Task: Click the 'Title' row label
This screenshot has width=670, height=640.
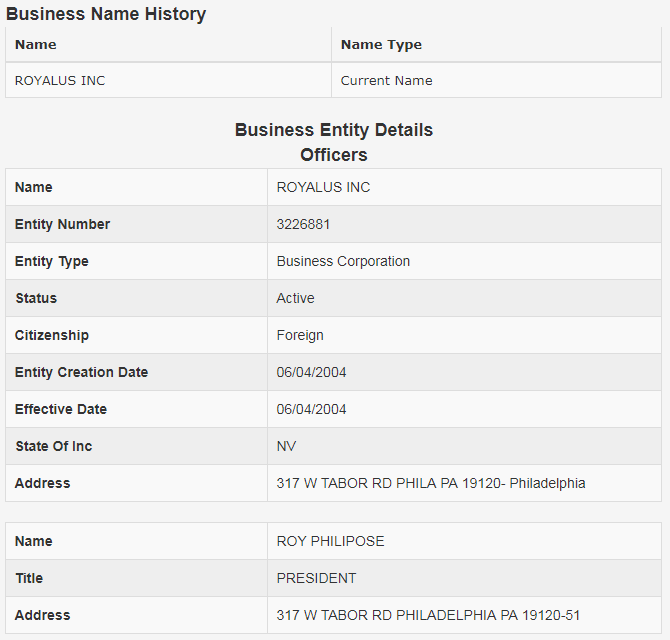Action: pyautogui.click(x=29, y=578)
